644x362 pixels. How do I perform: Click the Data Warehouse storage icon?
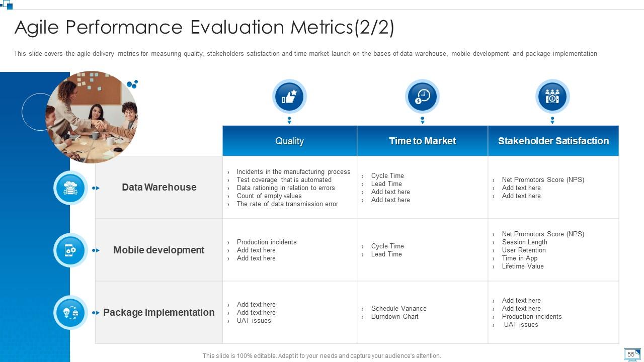point(70,188)
